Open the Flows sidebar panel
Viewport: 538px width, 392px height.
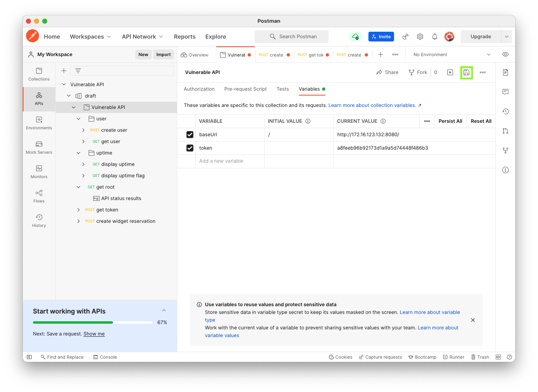tap(39, 196)
